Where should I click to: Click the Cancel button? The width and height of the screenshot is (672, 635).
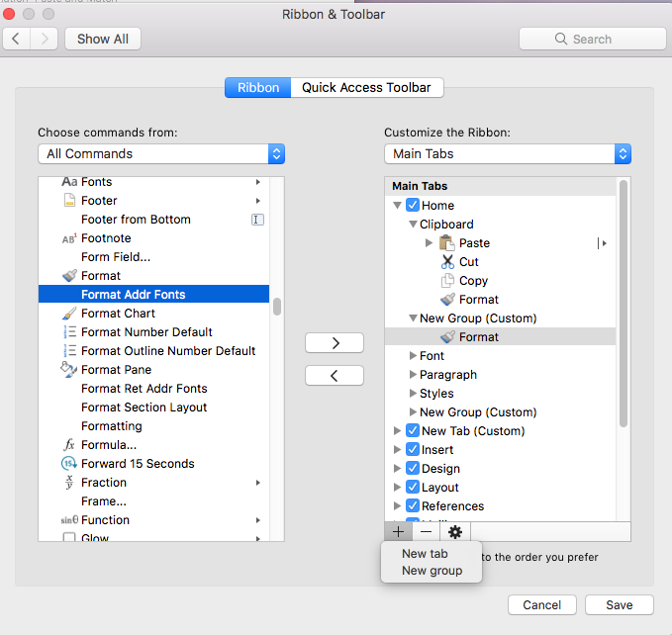[x=541, y=604]
